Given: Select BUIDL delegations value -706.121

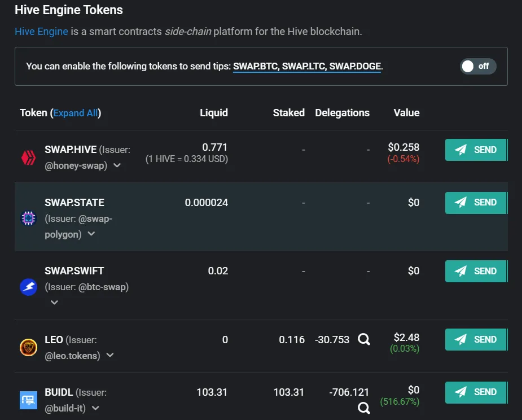Looking at the screenshot, I should point(349,392).
